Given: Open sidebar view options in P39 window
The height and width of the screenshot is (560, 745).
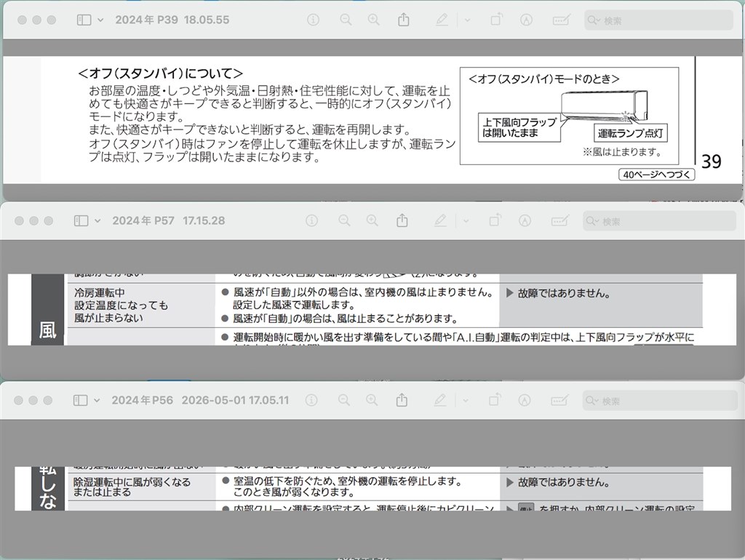Looking at the screenshot, I should point(100,20).
